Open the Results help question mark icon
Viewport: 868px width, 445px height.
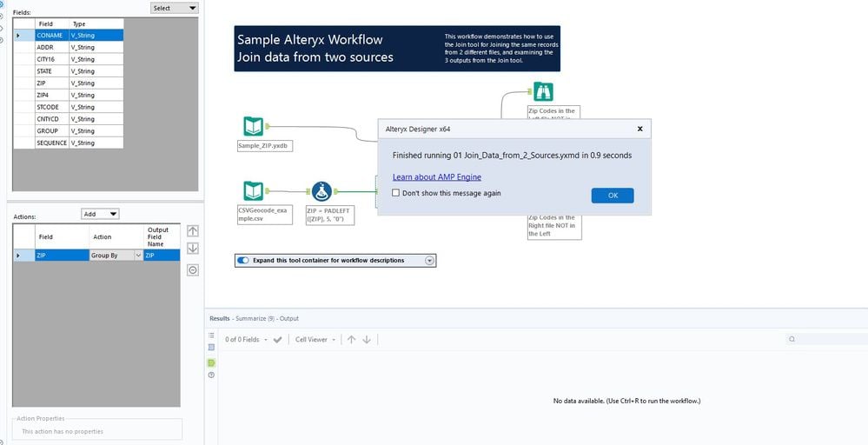tap(211, 375)
